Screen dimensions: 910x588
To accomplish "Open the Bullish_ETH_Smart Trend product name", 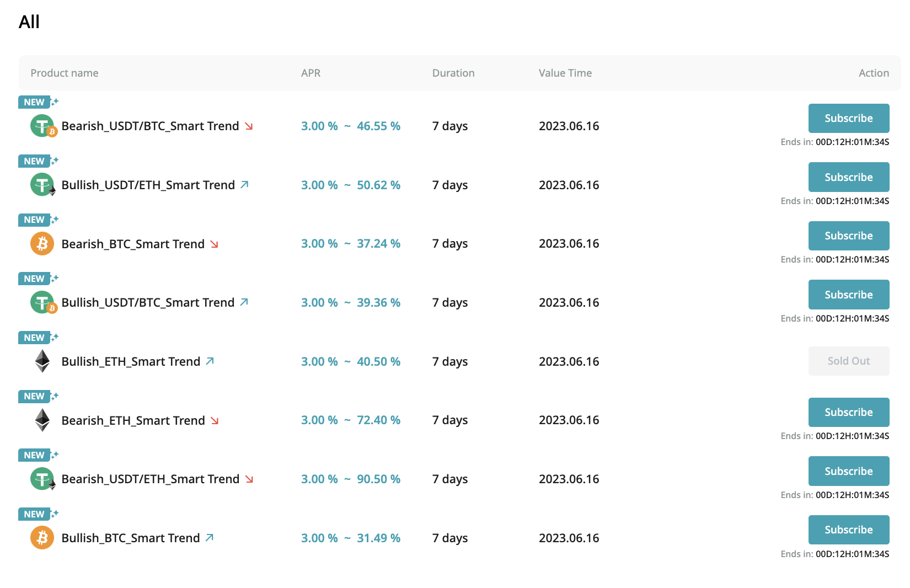I will (x=131, y=361).
